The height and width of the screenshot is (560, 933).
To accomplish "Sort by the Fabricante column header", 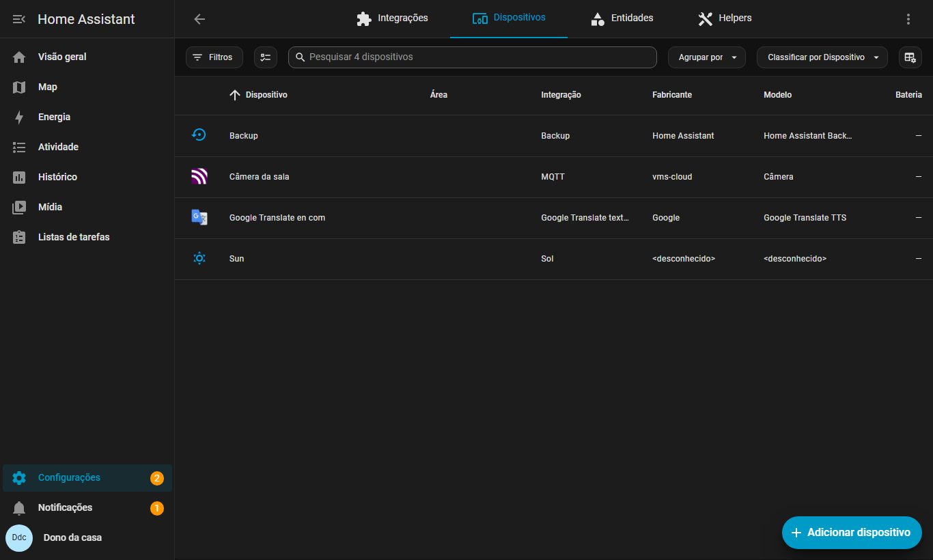I will (x=672, y=95).
